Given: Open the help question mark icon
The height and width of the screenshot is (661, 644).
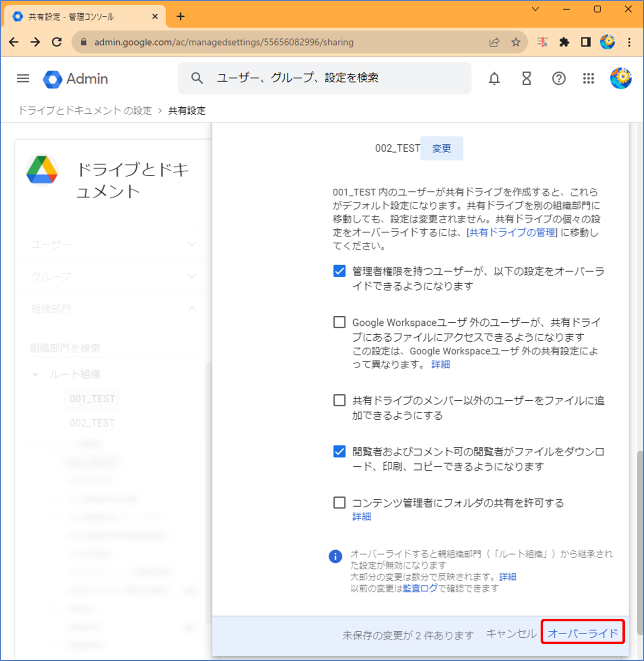Looking at the screenshot, I should (559, 78).
